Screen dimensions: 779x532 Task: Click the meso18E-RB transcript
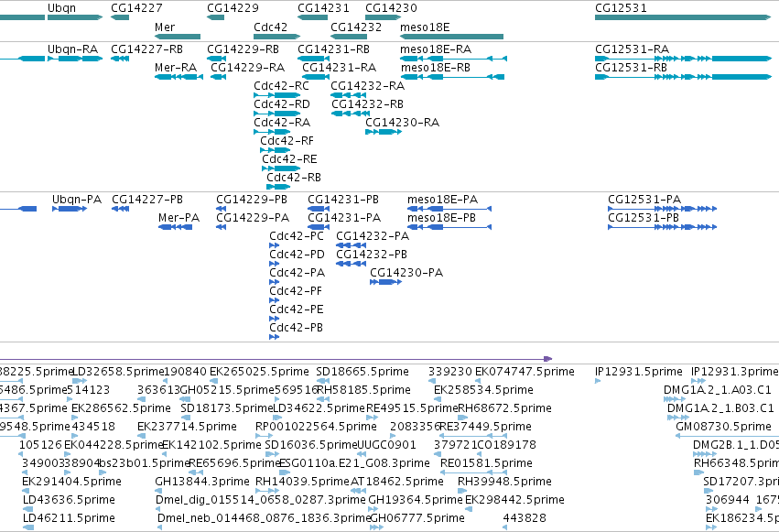click(452, 77)
